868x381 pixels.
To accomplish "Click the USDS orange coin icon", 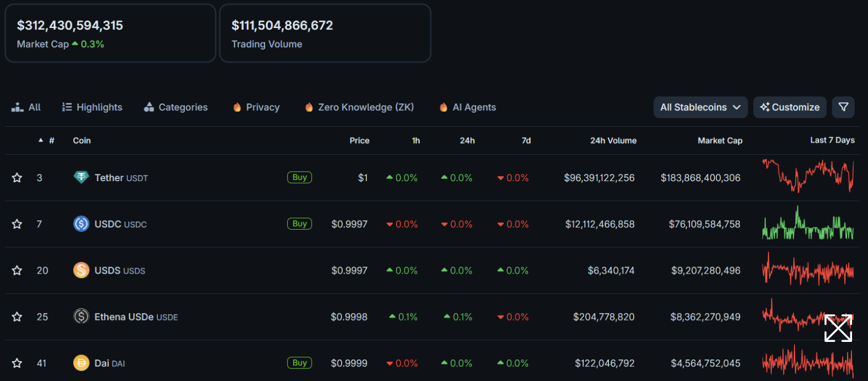I will [x=81, y=270].
